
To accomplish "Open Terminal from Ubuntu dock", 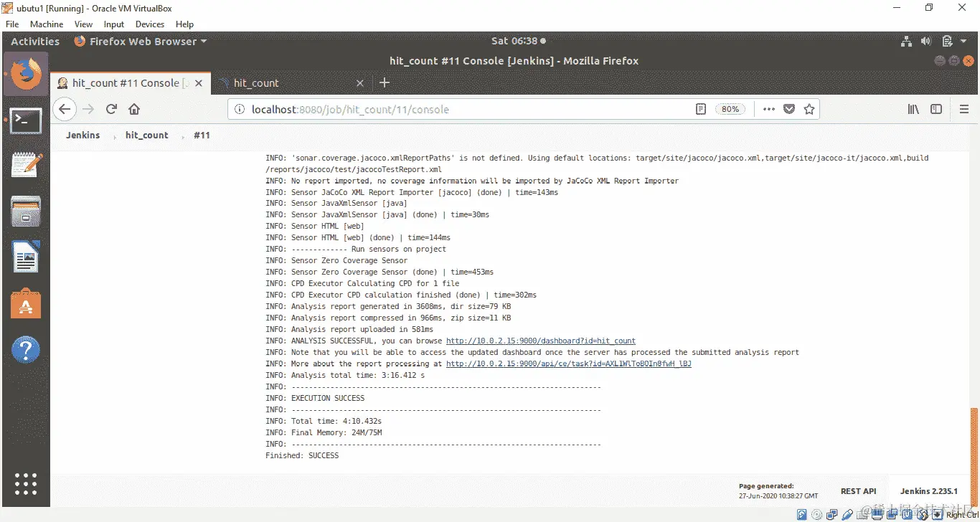I will (x=26, y=121).
